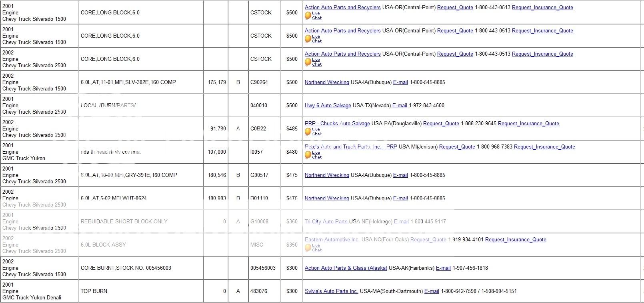The image size is (644, 303).
Task: Select 'TOP BURN' description cell
Action: tap(141, 291)
